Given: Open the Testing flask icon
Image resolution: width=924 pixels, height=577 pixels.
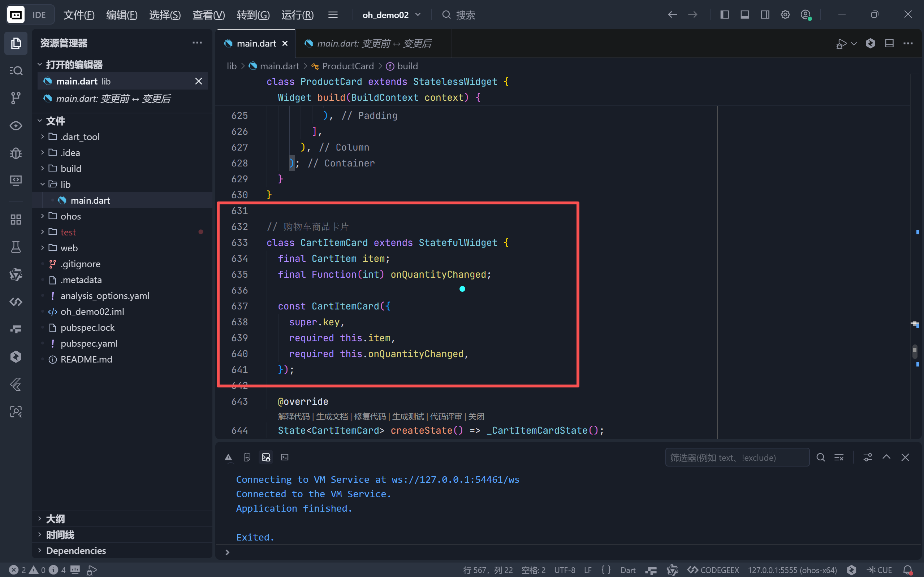Looking at the screenshot, I should 16,247.
